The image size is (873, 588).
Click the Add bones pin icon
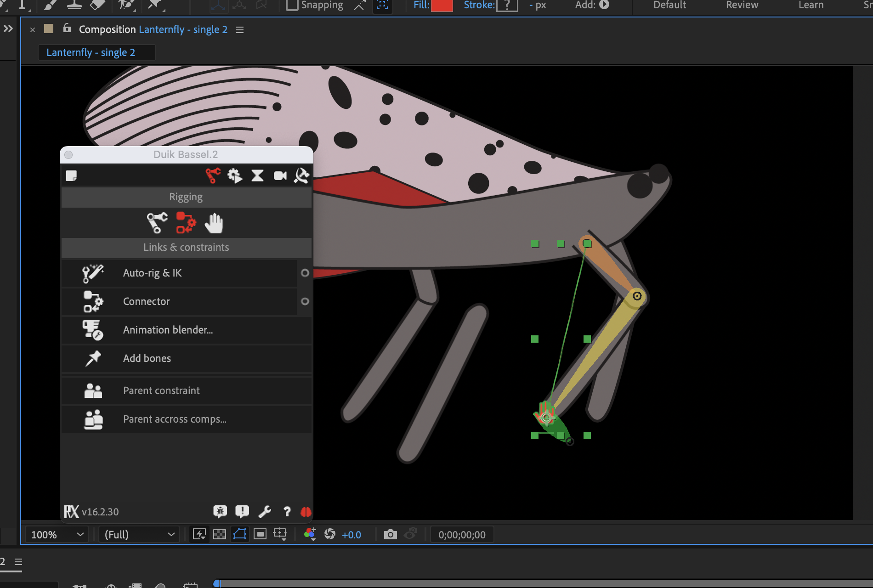pyautogui.click(x=93, y=358)
